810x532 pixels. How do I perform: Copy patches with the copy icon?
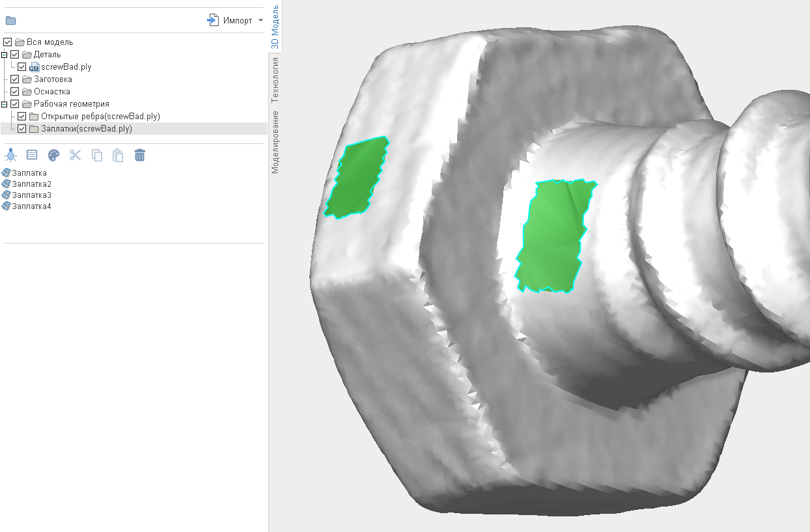97,155
